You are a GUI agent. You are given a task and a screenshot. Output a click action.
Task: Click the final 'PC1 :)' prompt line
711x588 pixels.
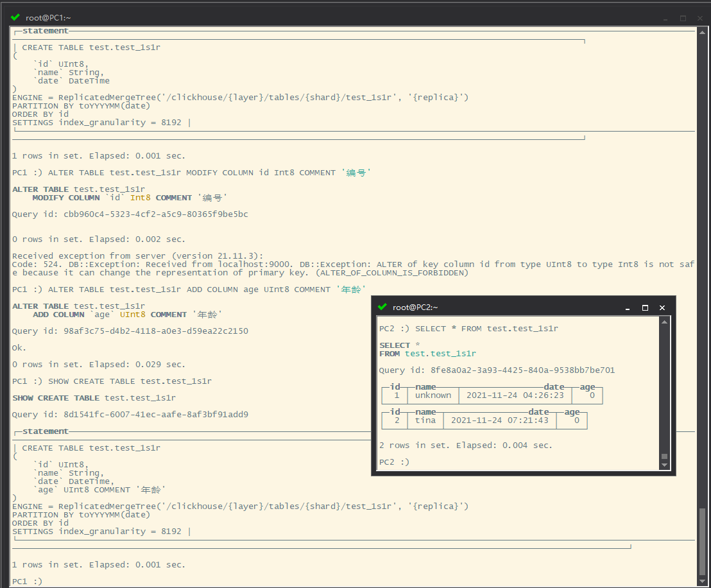27,581
